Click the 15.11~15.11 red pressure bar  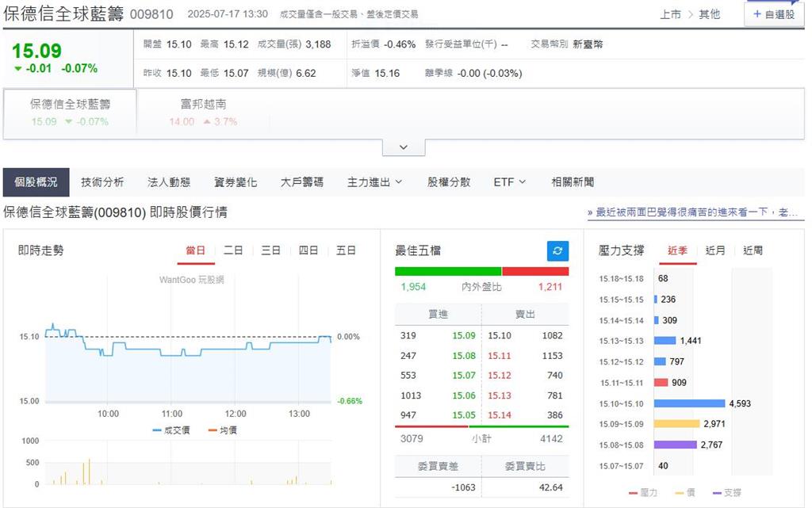coord(661,383)
